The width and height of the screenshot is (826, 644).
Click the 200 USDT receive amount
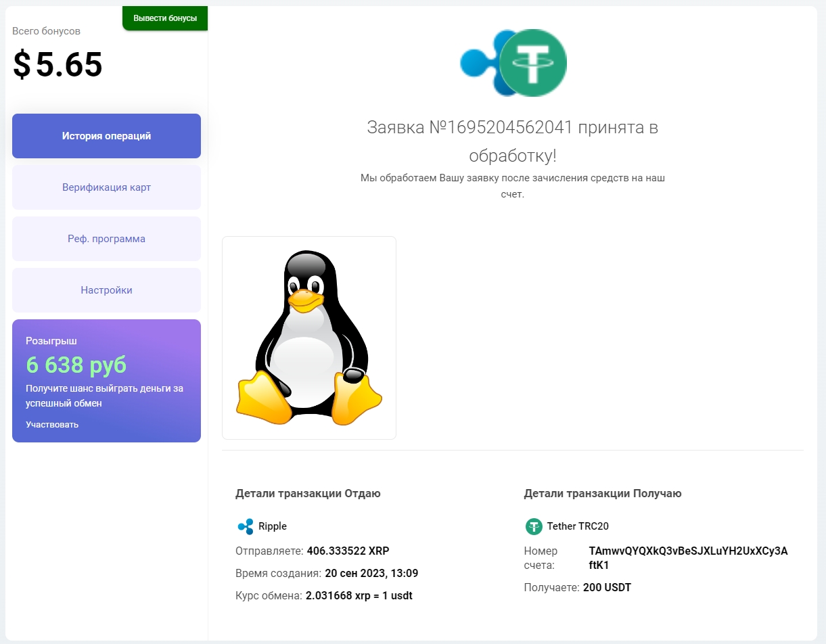[607, 588]
